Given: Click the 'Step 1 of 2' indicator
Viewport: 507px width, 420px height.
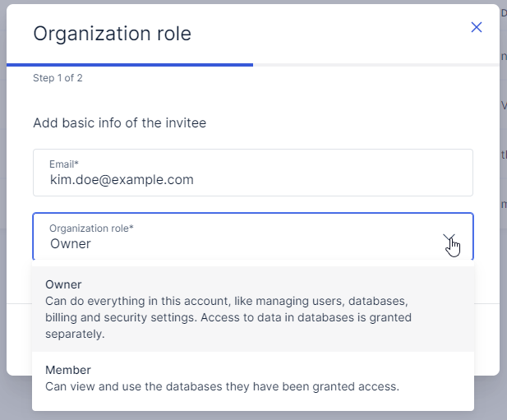Looking at the screenshot, I should [58, 78].
